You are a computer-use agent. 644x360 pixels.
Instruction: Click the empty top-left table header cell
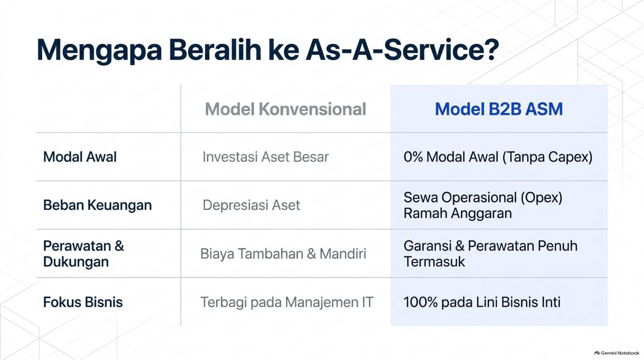tap(109, 109)
